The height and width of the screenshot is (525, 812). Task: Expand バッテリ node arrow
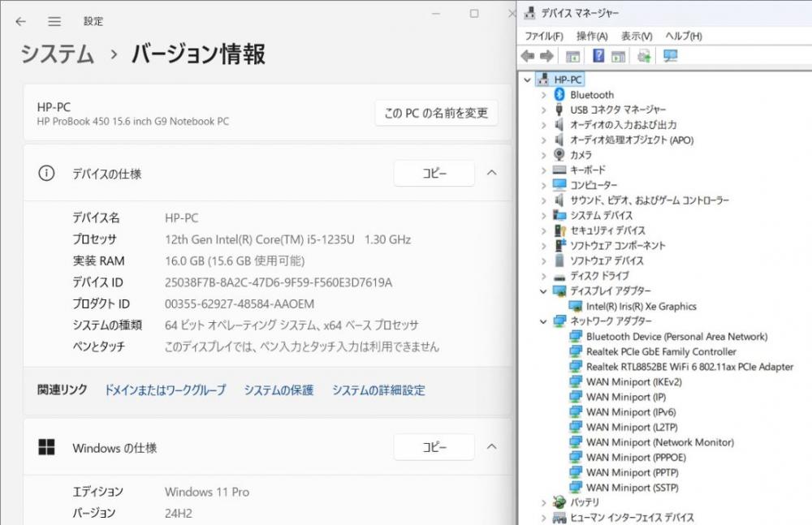543,502
